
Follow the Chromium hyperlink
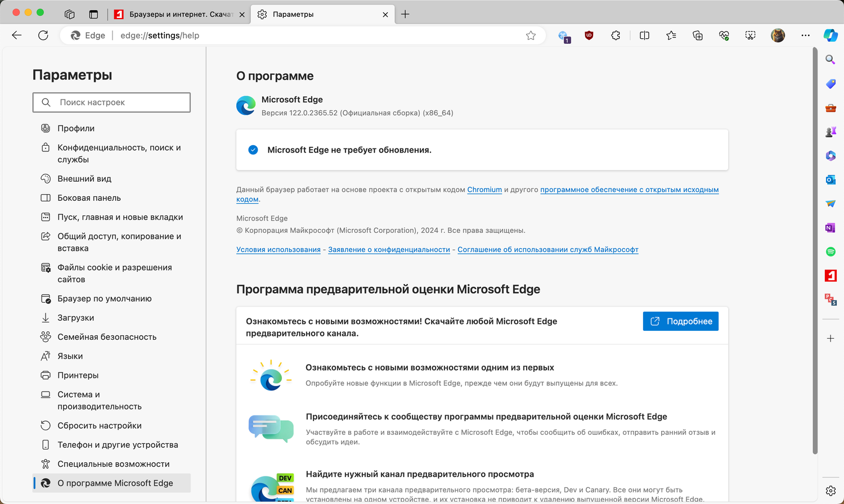(x=484, y=190)
